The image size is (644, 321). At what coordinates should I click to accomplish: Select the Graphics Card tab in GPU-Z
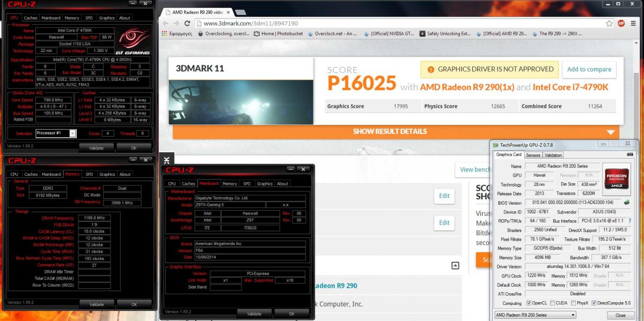coord(508,154)
